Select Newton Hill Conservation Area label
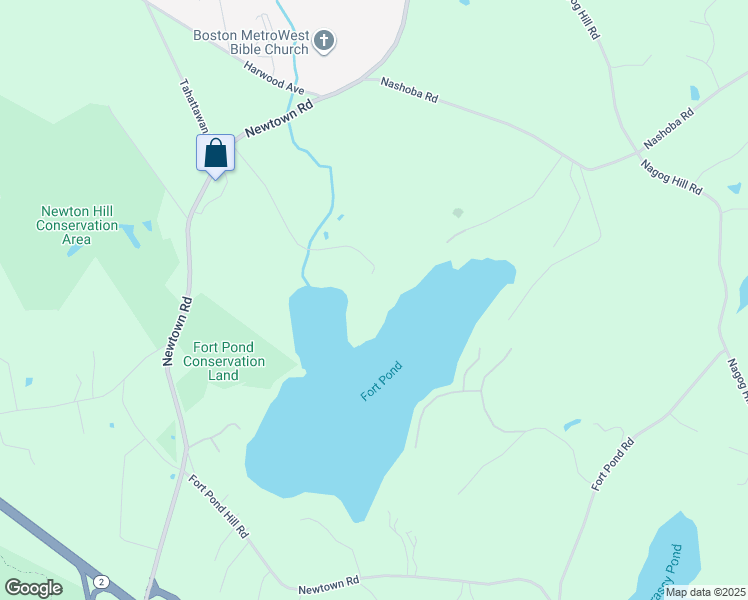Viewport: 748px width, 600px height. click(77, 225)
